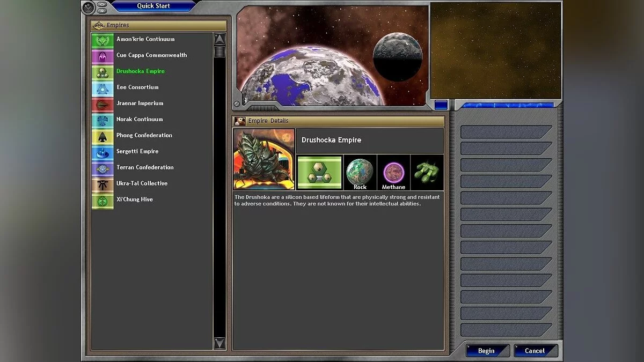The height and width of the screenshot is (362, 644).
Task: Click the Methane atmosphere icon
Action: point(393,172)
